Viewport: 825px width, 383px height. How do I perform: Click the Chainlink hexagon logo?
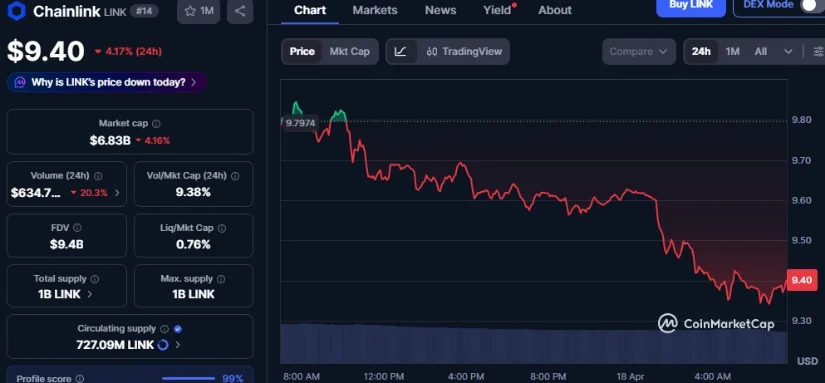click(17, 11)
